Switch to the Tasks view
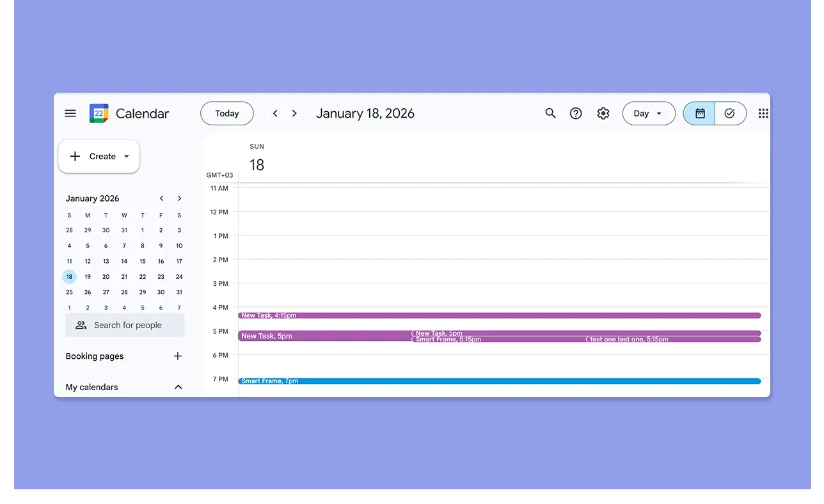This screenshot has width=824, height=504. (x=729, y=113)
